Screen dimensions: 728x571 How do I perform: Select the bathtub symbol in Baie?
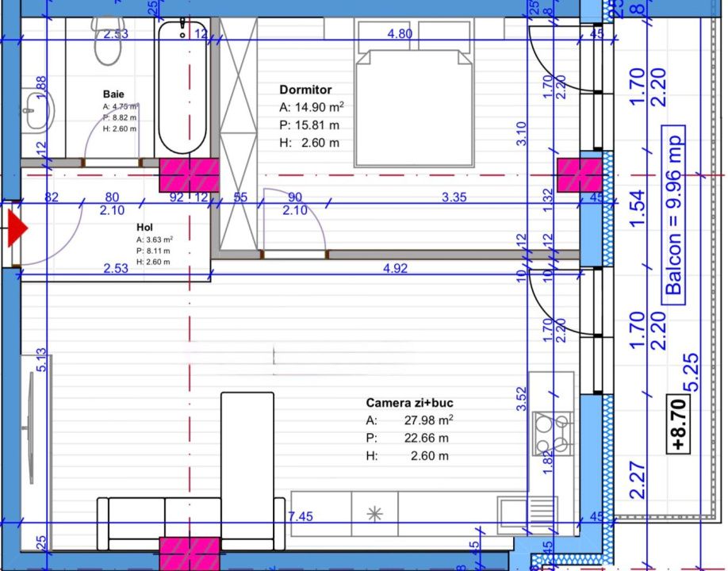pyautogui.click(x=182, y=88)
